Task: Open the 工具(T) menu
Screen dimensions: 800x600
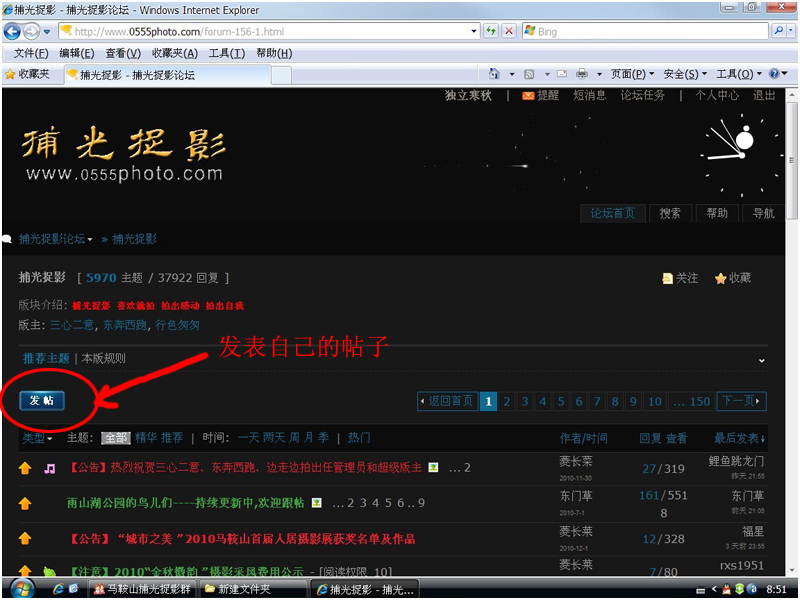Action: (227, 54)
